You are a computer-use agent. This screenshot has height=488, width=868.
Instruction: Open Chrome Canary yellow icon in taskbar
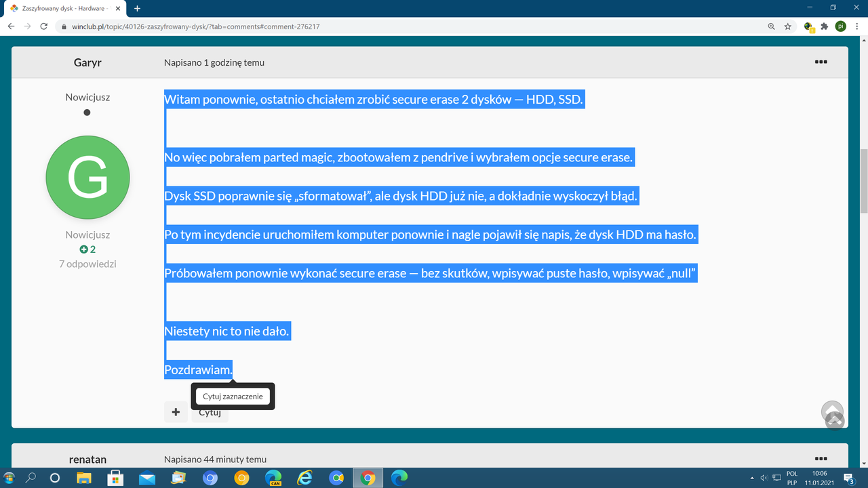tap(241, 478)
